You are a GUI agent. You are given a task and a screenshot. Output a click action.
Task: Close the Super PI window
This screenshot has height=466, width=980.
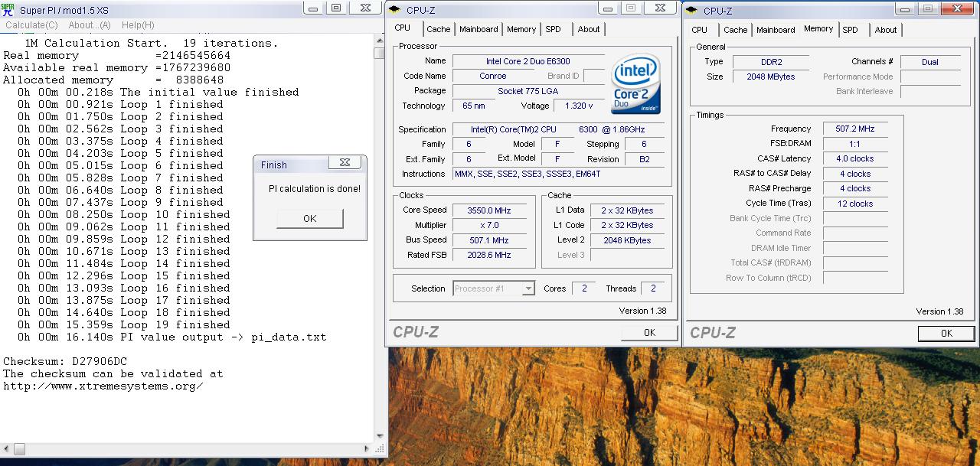tap(364, 8)
